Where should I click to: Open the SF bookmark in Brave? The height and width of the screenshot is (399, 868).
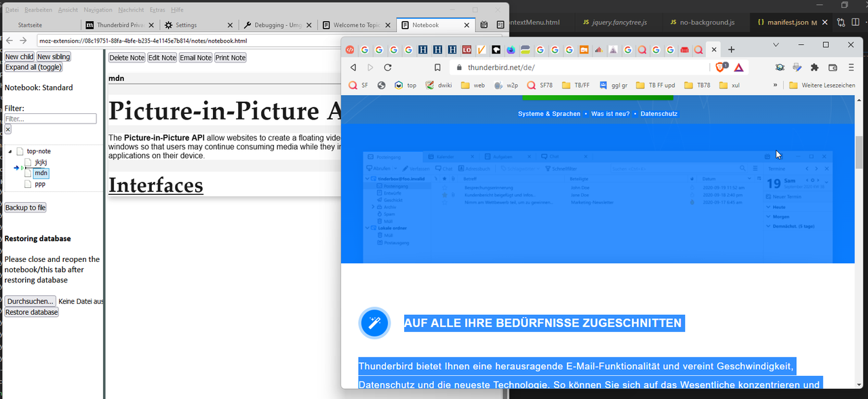(x=359, y=85)
